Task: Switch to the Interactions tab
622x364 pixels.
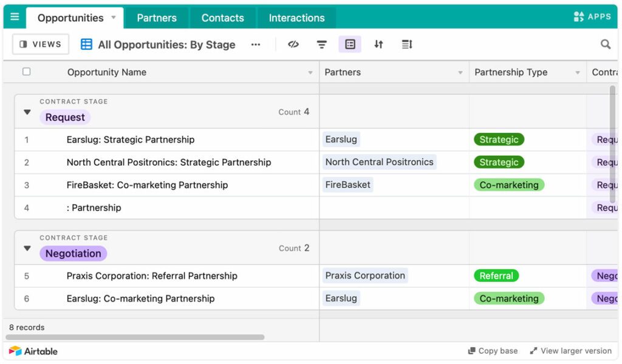Action: (296, 18)
